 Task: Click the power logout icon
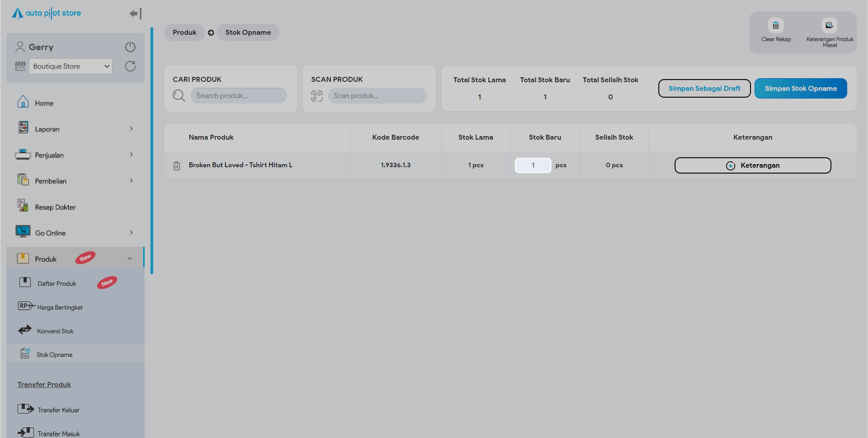click(130, 47)
